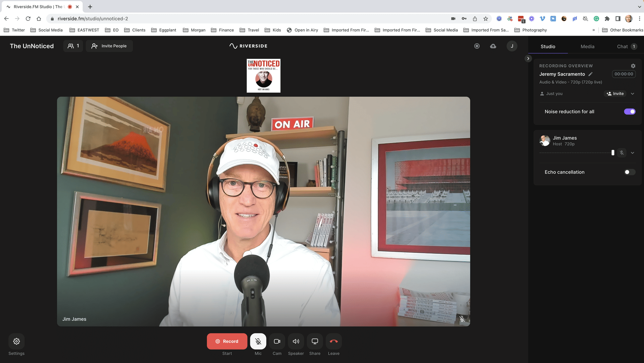Screen dimensions: 644x363
Task: Open recording overview settings gear
Action: point(633,66)
